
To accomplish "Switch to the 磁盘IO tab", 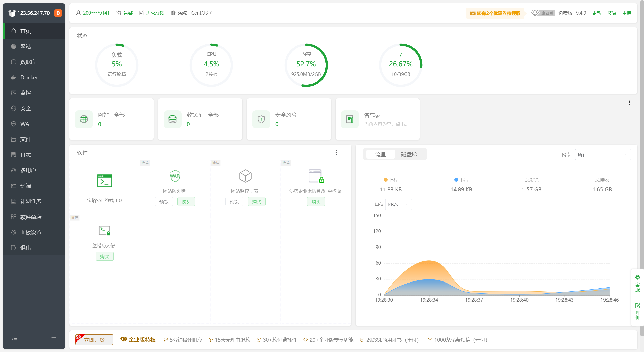I will tap(409, 154).
